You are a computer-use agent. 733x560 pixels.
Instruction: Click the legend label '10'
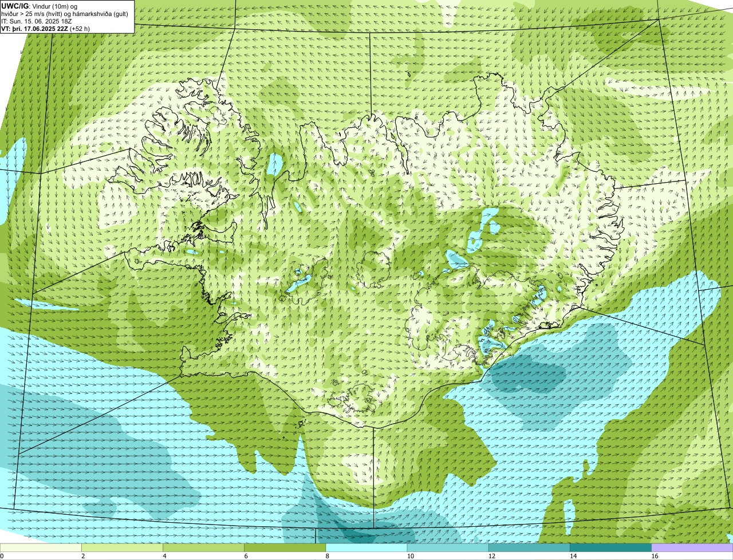pos(410,556)
